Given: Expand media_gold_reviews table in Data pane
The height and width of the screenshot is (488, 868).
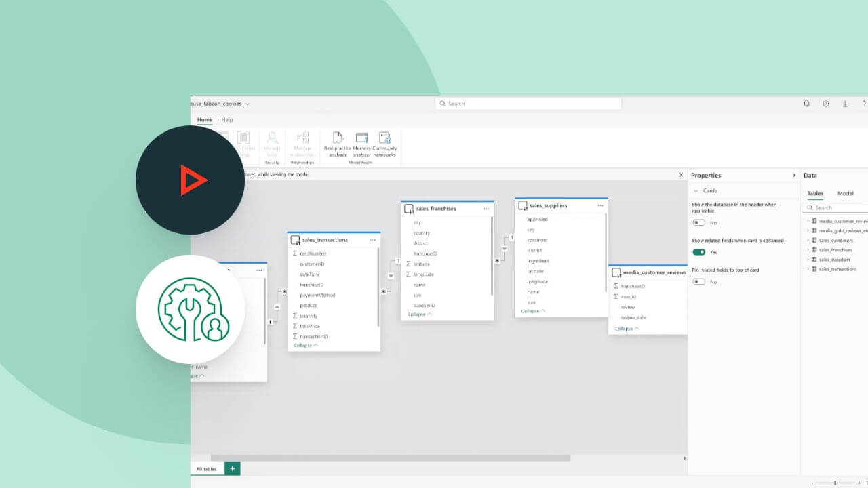Looking at the screenshot, I should tap(808, 230).
